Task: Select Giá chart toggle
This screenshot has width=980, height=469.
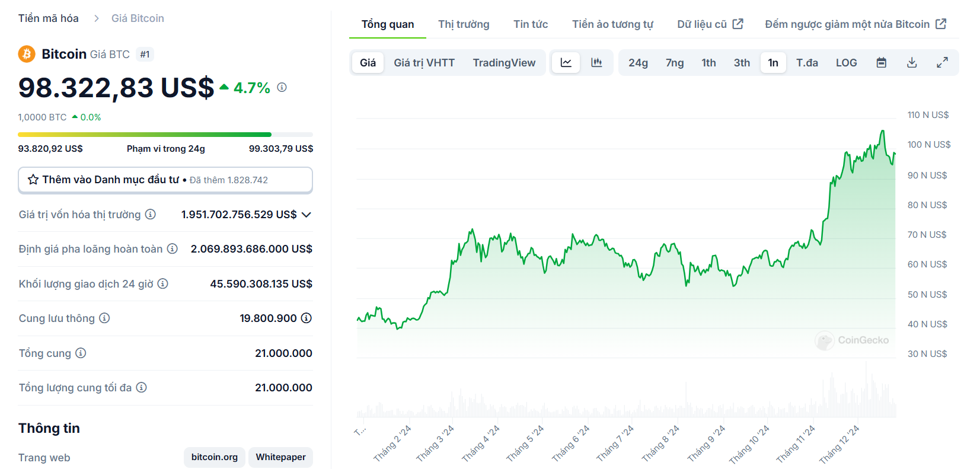Action: click(368, 63)
